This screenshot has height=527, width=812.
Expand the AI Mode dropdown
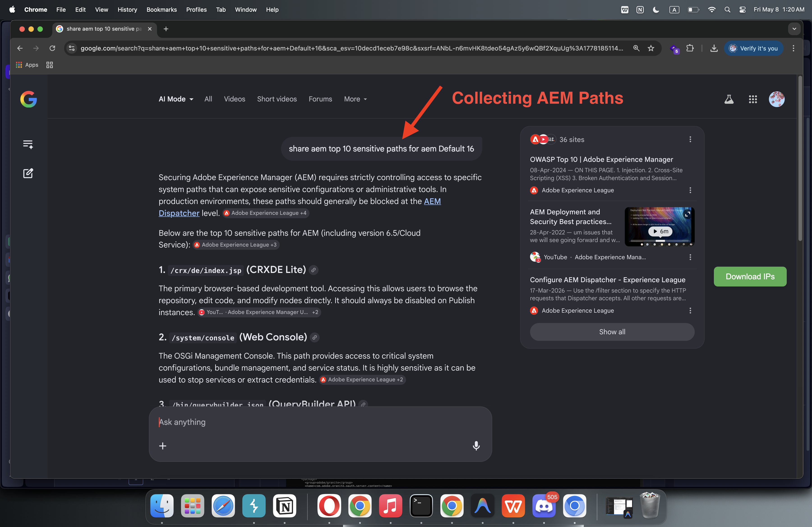coord(176,99)
